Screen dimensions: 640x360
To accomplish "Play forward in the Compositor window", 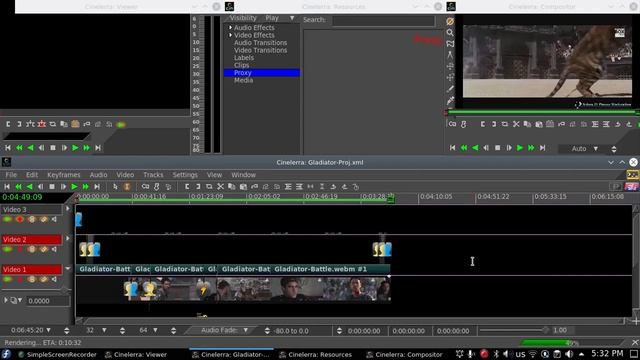I will 520,148.
